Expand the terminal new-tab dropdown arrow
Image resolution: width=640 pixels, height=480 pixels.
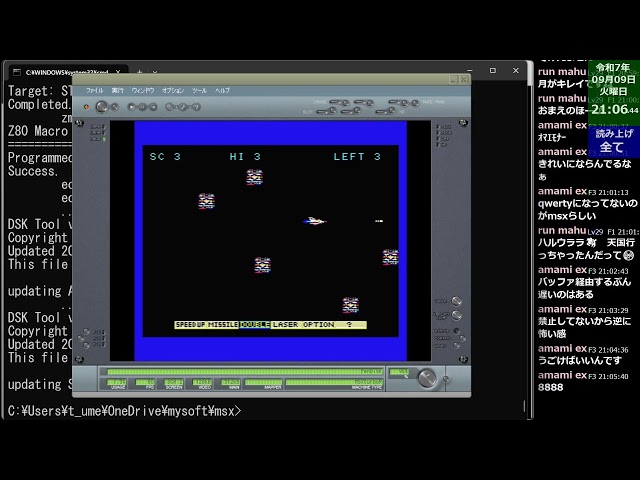tap(155, 72)
